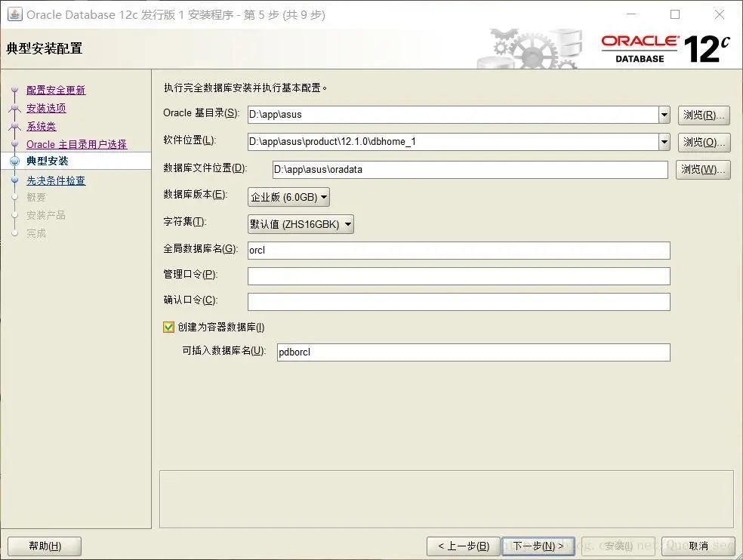Screen dimensions: 743x560
Task: Click the 取消 cancel button
Action: click(698, 546)
